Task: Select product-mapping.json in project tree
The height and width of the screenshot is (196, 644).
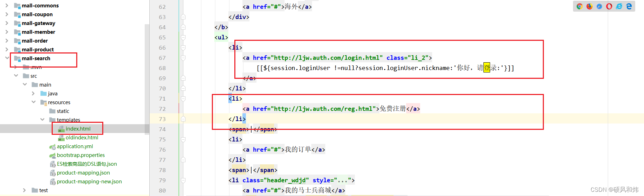Action: click(x=83, y=173)
